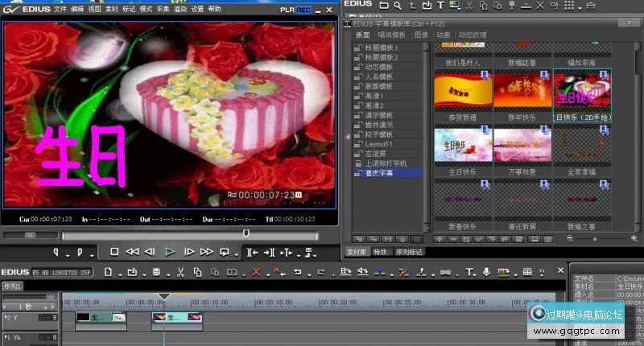Click the Set Out point icon
644x346 pixels.
click(x=80, y=253)
